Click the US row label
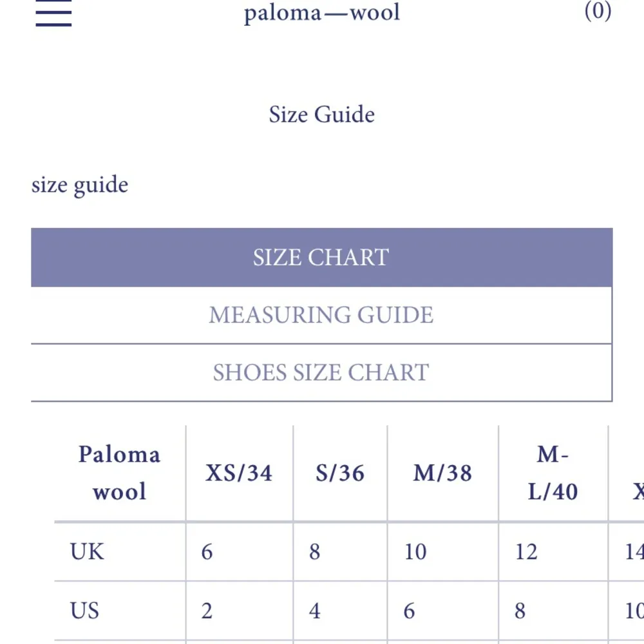 coord(86,611)
